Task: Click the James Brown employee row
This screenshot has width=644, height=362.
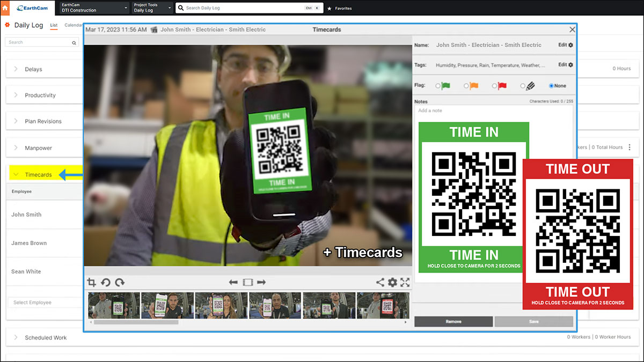Action: (x=46, y=243)
